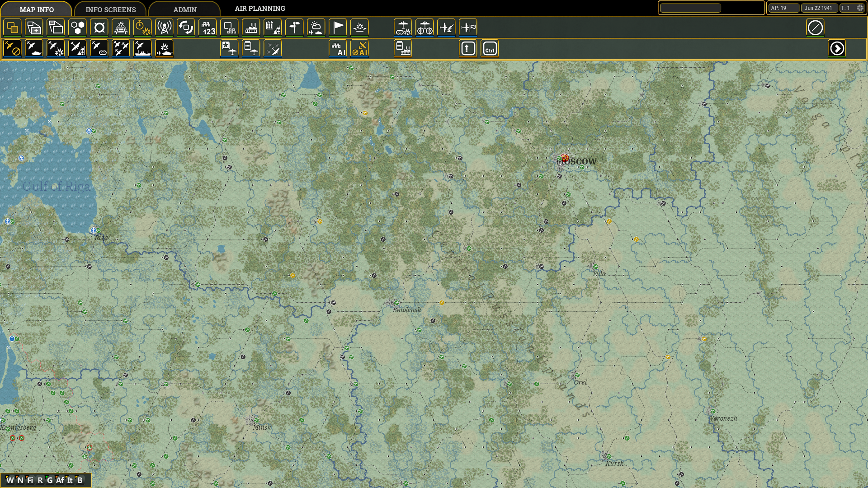
Task: Switch to the MAP INFO tab
Action: coord(37,9)
